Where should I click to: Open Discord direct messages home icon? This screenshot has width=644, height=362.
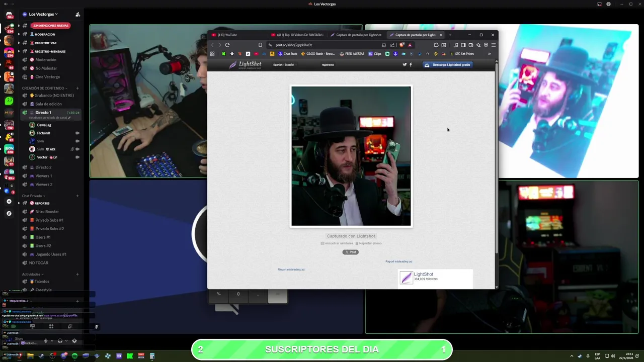(x=9, y=15)
